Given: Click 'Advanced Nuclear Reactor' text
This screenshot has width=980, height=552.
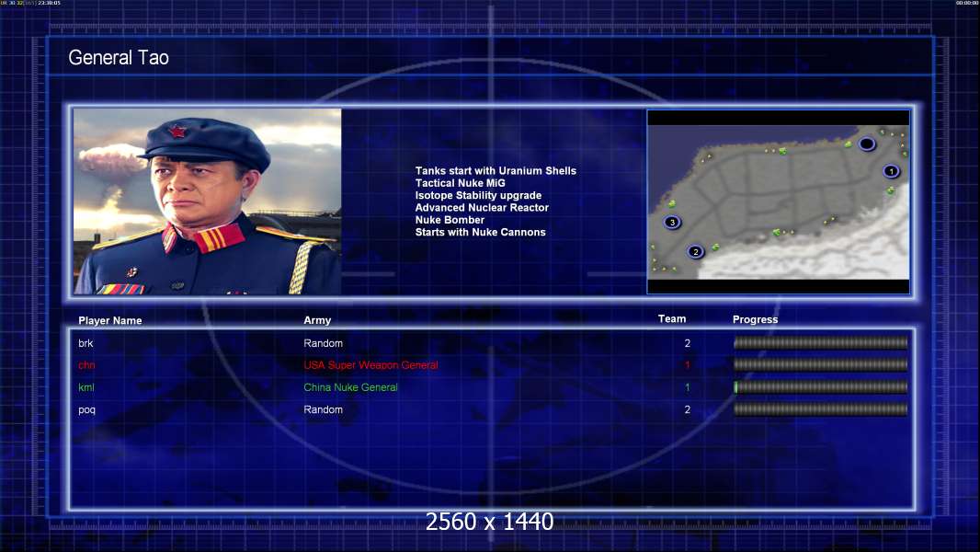Looking at the screenshot, I should pyautogui.click(x=482, y=208).
